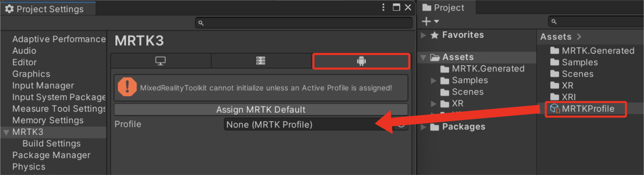The image size is (644, 175).
Task: Expand the Samples folder in tree
Action: click(433, 80)
